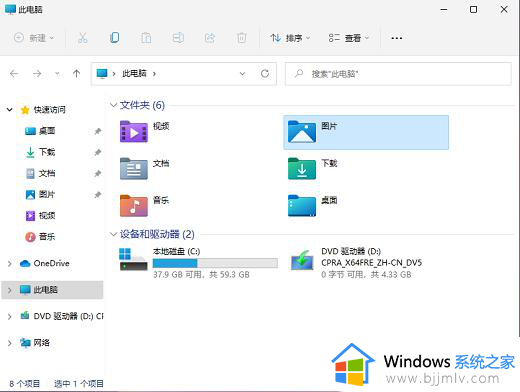The height and width of the screenshot is (392, 520).
Task: Open recent locations dropdown arrow
Action: point(57,73)
